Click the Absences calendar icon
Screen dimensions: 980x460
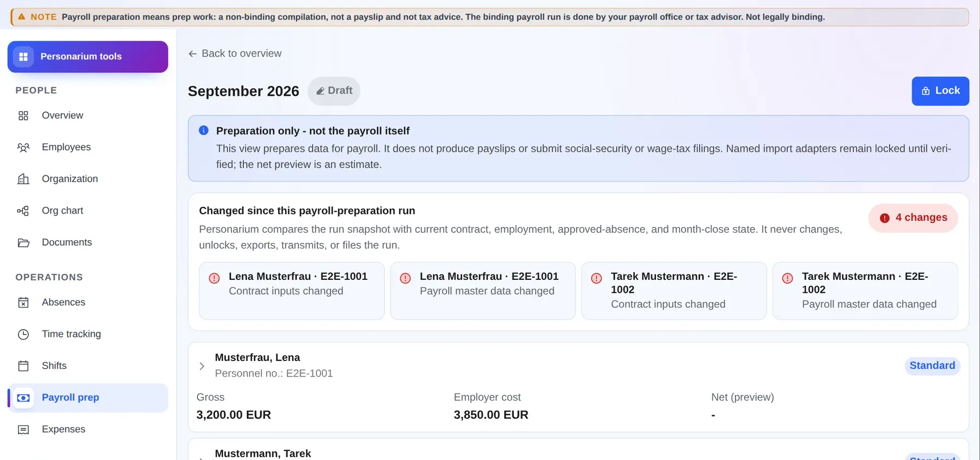tap(23, 303)
